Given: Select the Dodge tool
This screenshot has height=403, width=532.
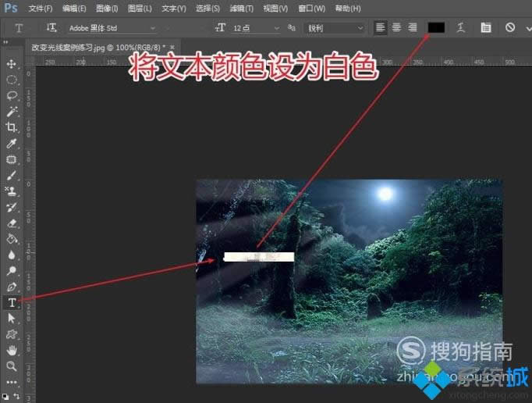Looking at the screenshot, I should pyautogui.click(x=12, y=270).
